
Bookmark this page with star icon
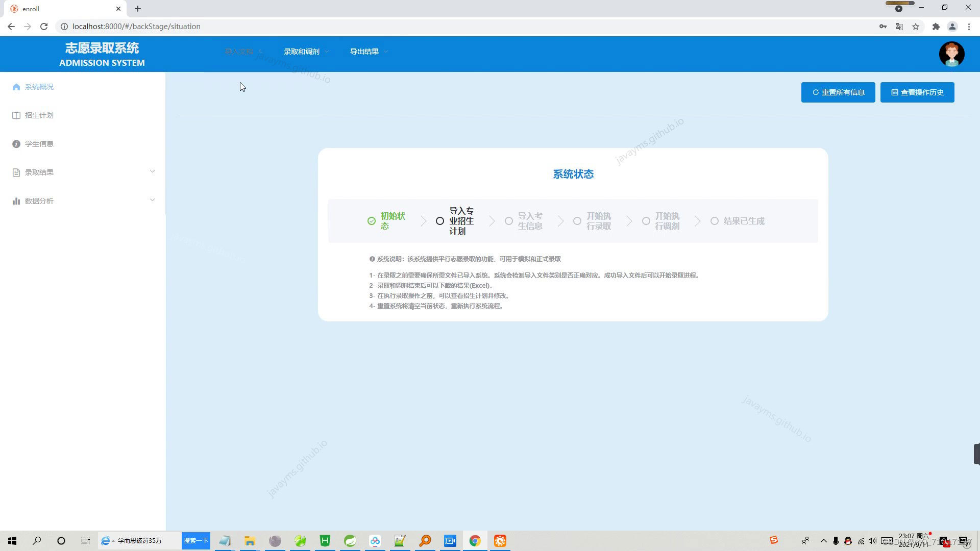[916, 27]
